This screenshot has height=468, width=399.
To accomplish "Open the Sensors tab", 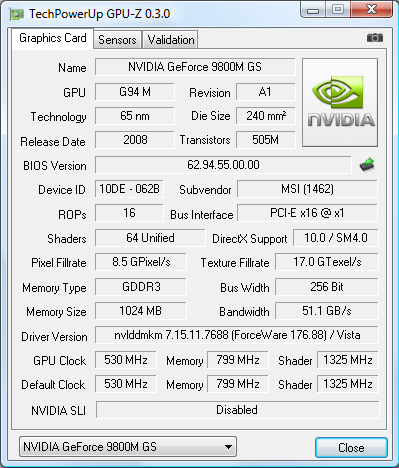I will (117, 40).
